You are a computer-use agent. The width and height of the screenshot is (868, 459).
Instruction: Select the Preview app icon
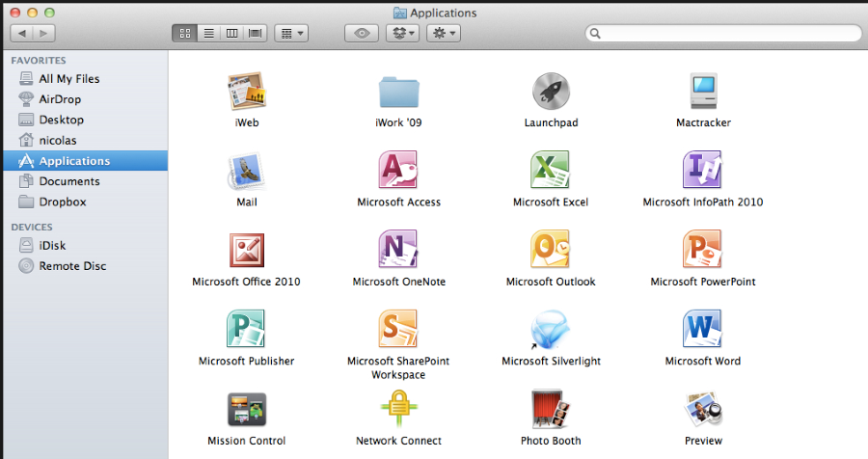[x=704, y=409]
